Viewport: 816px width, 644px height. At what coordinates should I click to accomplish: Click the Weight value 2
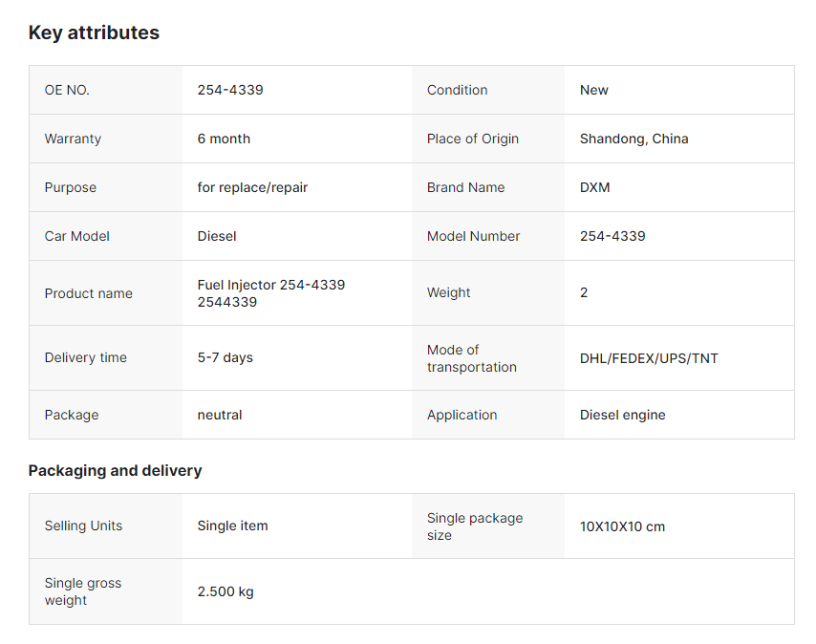click(584, 293)
